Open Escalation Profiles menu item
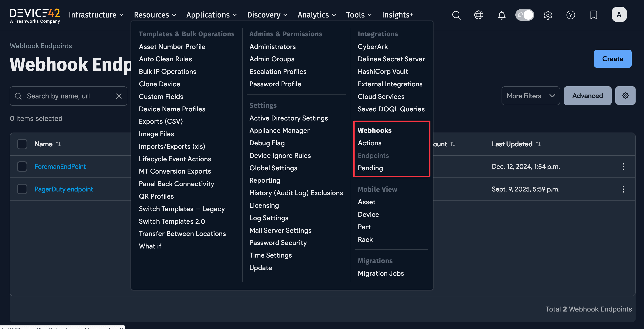Viewport: 644px width, 329px height. pos(278,71)
